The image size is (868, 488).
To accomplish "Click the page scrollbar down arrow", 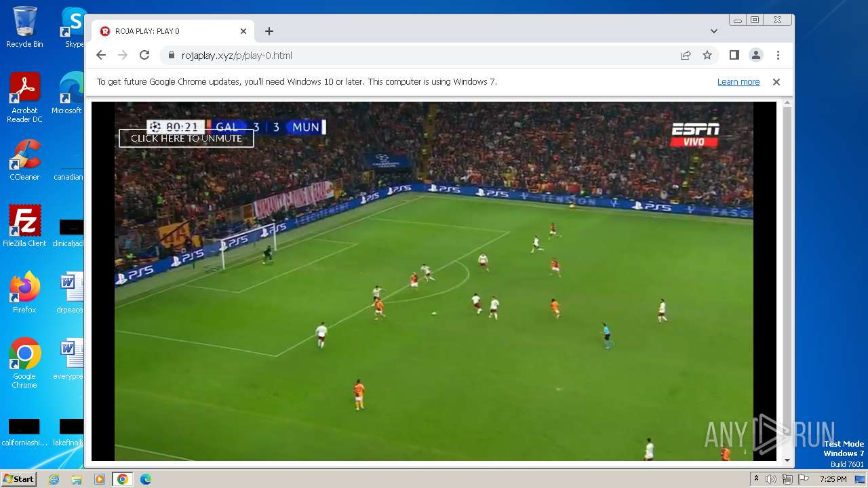I will [787, 460].
